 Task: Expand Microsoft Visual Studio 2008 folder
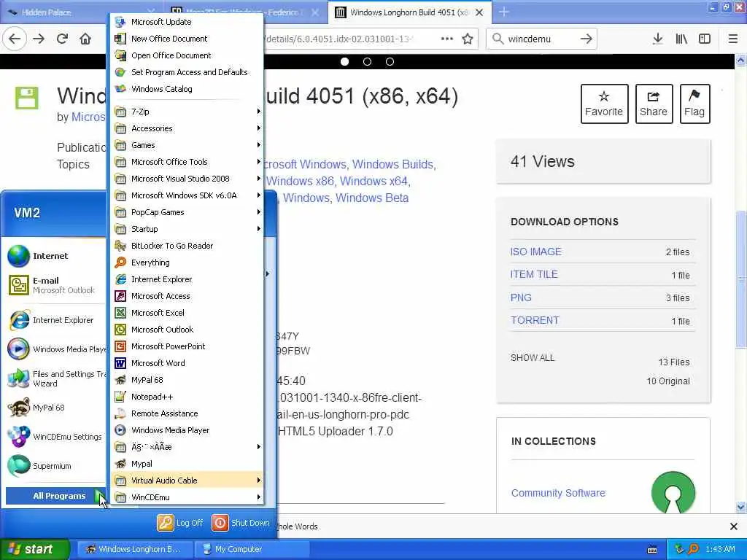187,179
